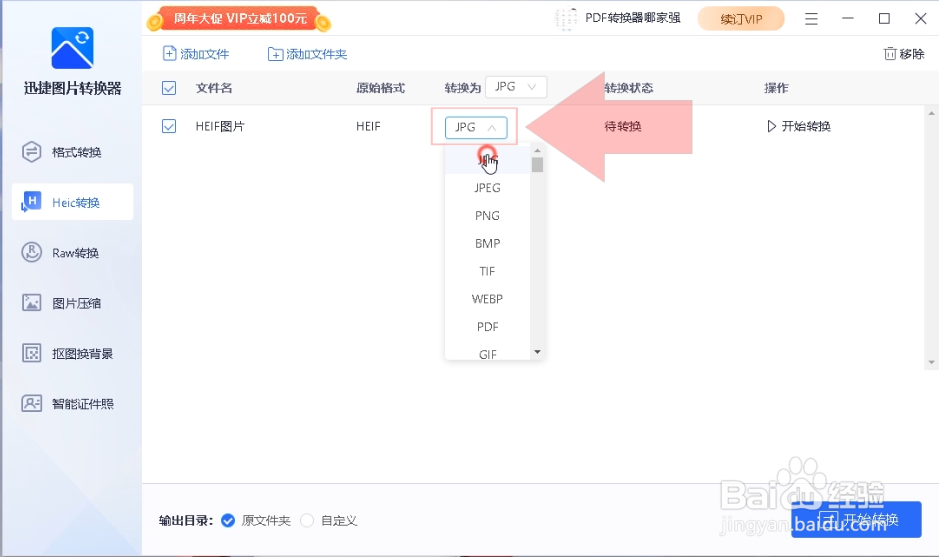Click the 转换状态 column header
The width and height of the screenshot is (939, 557).
tap(629, 88)
